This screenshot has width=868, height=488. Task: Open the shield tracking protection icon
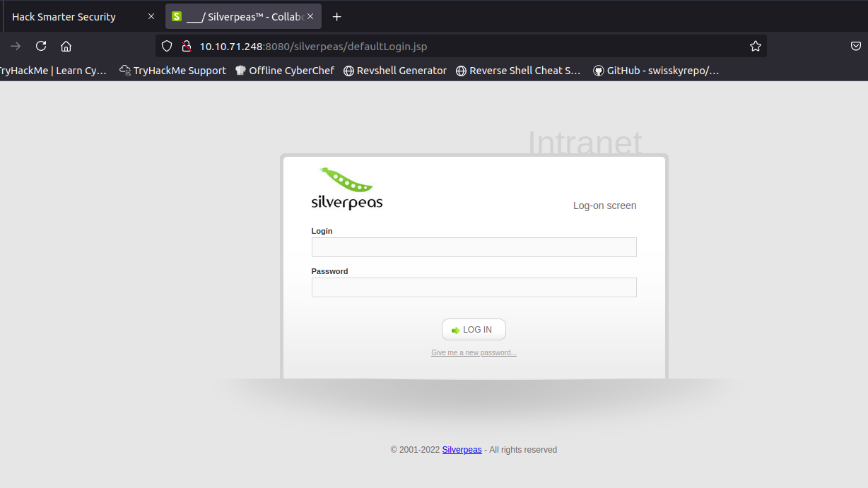click(x=167, y=46)
